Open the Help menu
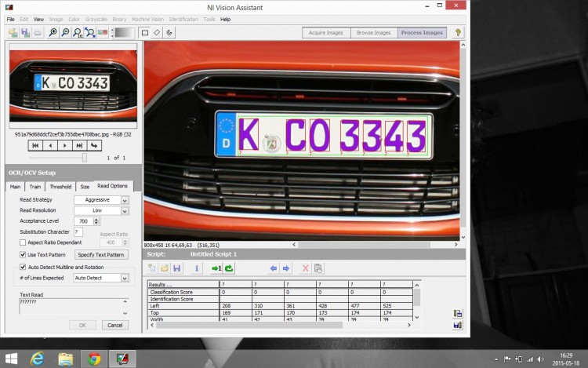 (225, 19)
